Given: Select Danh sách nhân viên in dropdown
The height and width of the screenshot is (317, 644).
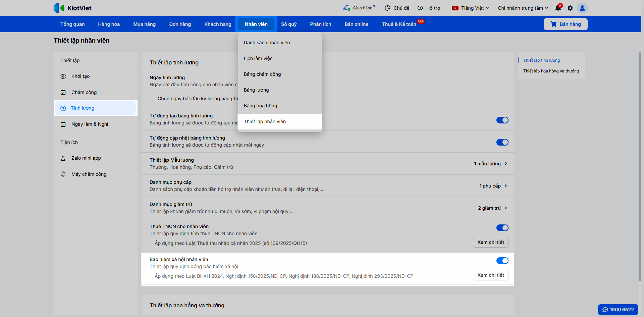Looking at the screenshot, I should pyautogui.click(x=280, y=43).
